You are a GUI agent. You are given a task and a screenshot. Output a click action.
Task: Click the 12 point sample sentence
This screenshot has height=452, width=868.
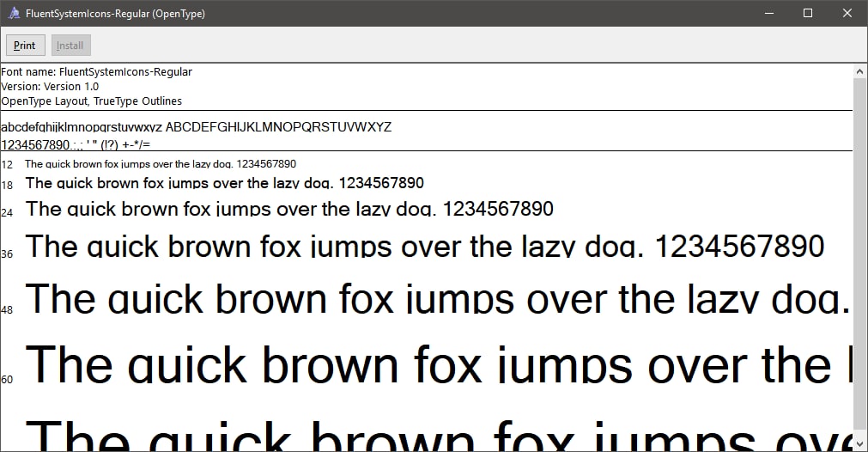[x=161, y=164]
